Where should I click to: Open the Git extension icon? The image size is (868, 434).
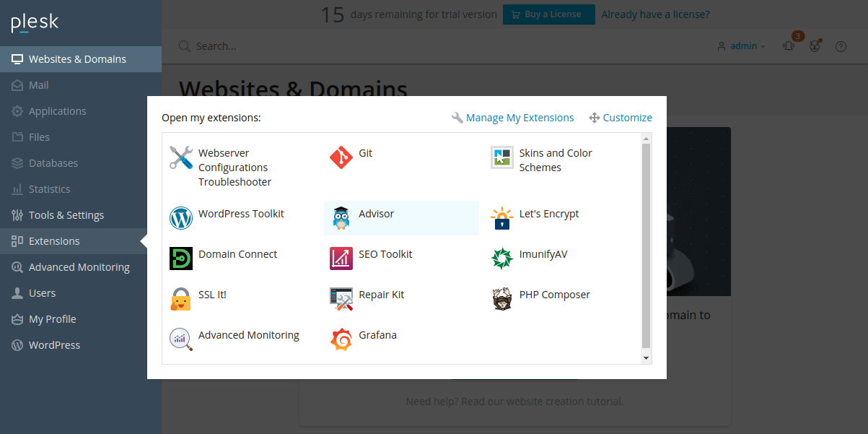[x=341, y=157]
